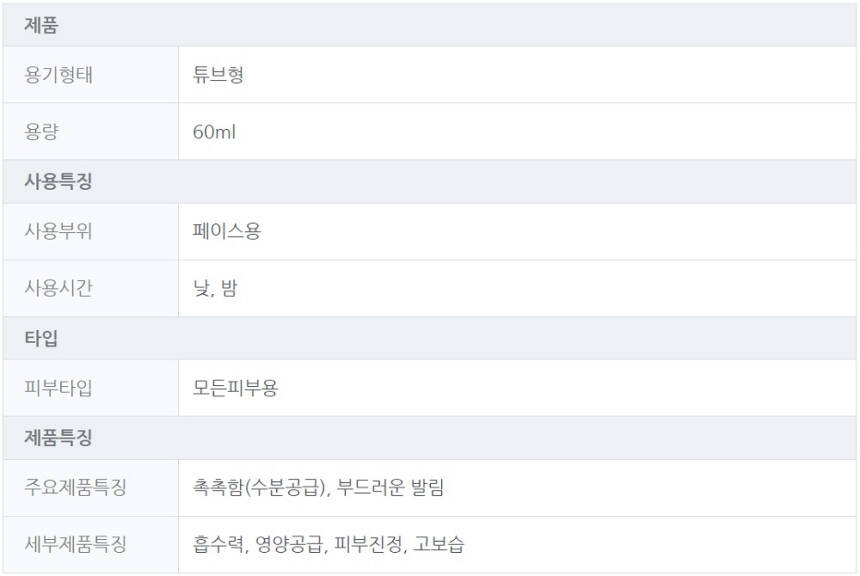This screenshot has height=576, width=860.
Task: Click the 촉촉함(수분공급) feature text
Action: coord(259,488)
